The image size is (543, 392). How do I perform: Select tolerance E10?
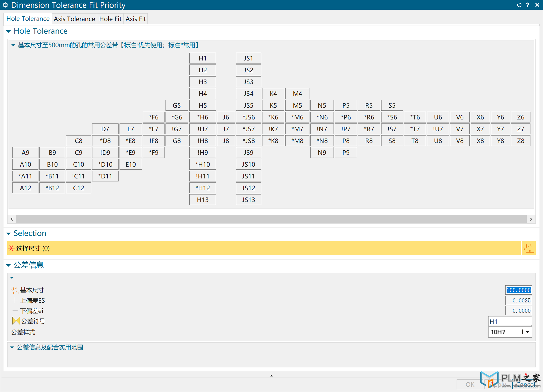(130, 164)
